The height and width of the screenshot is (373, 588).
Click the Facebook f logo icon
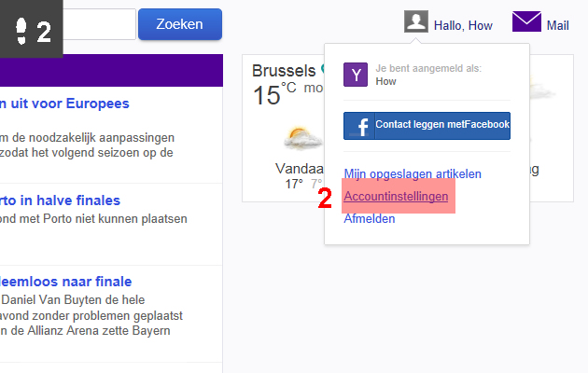[x=359, y=126]
